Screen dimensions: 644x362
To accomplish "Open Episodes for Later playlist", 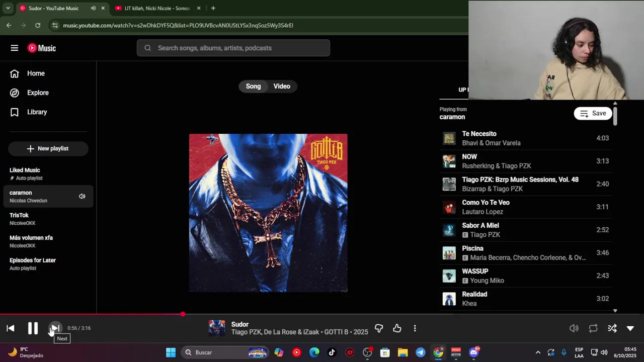I will (x=48, y=264).
